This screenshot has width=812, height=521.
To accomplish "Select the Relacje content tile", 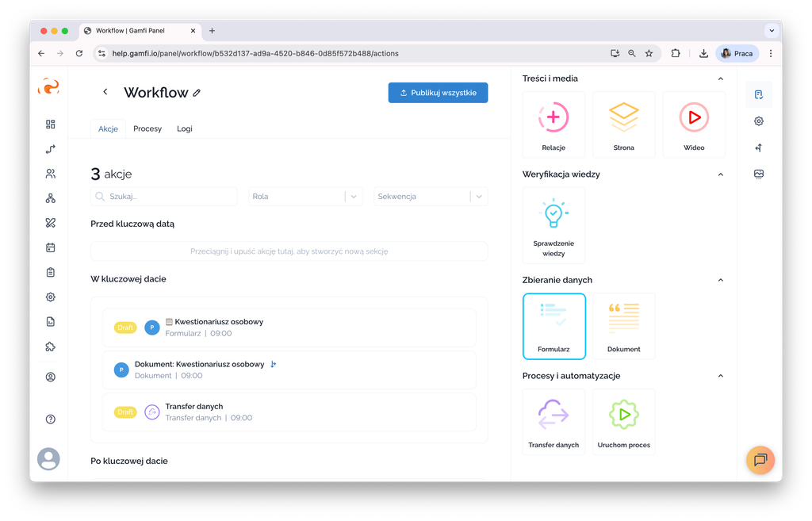I will click(x=553, y=124).
